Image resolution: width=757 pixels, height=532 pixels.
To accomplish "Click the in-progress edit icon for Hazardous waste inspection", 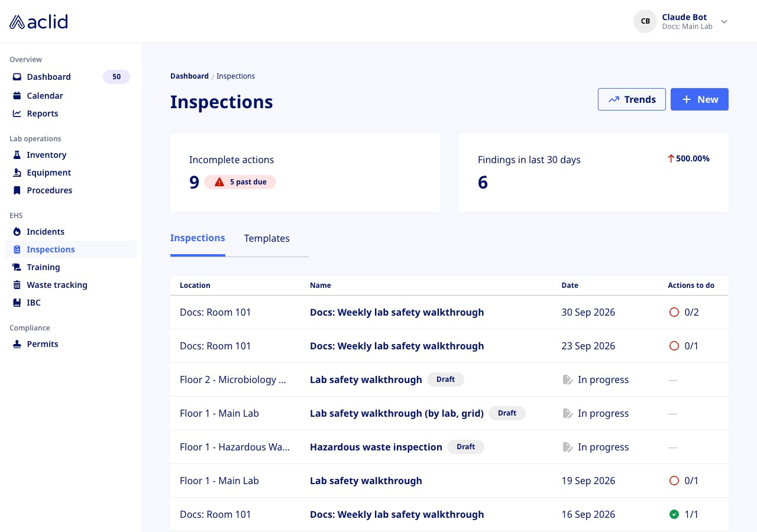I will (x=568, y=447).
